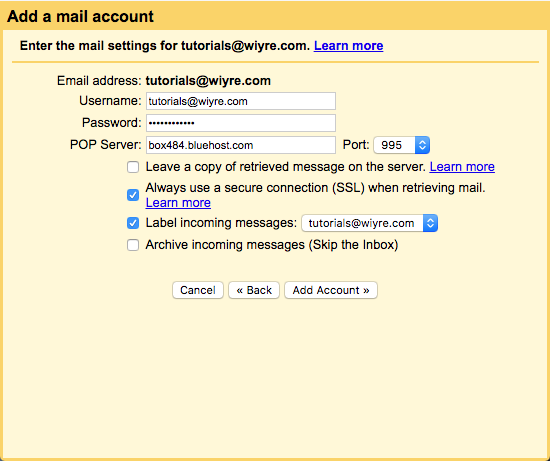
Task: Click the Archive incoming messages label text
Action: point(272,245)
